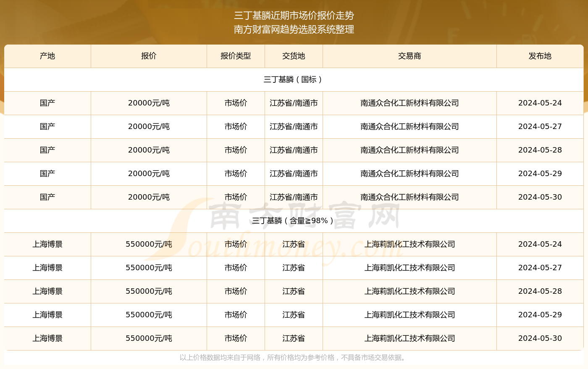Click 江苏省/南通市 in 2024-05-30 row
Screen dimensions: 588x369
pyautogui.click(x=294, y=197)
